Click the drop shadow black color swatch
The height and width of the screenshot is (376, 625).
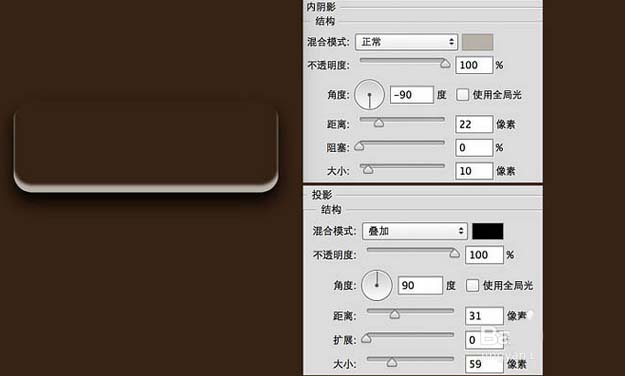click(x=487, y=231)
